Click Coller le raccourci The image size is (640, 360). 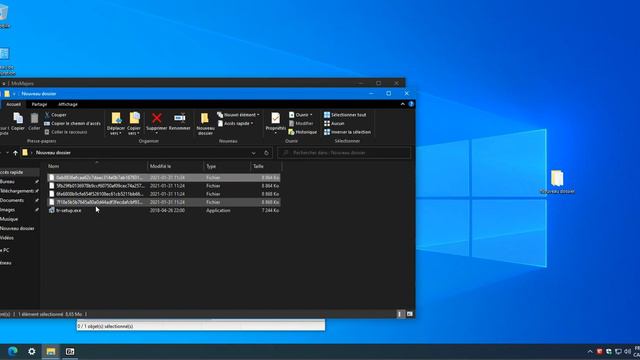[x=66, y=132]
